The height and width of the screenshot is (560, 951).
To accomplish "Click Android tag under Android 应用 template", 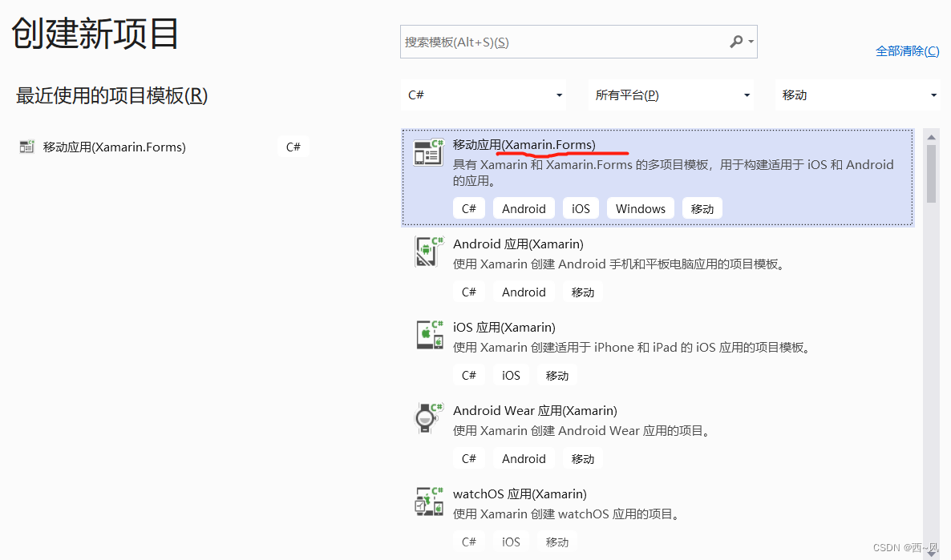I will (x=524, y=292).
